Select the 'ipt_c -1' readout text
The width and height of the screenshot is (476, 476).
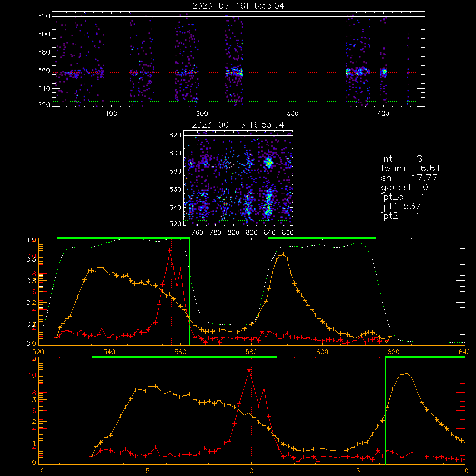pos(403,197)
